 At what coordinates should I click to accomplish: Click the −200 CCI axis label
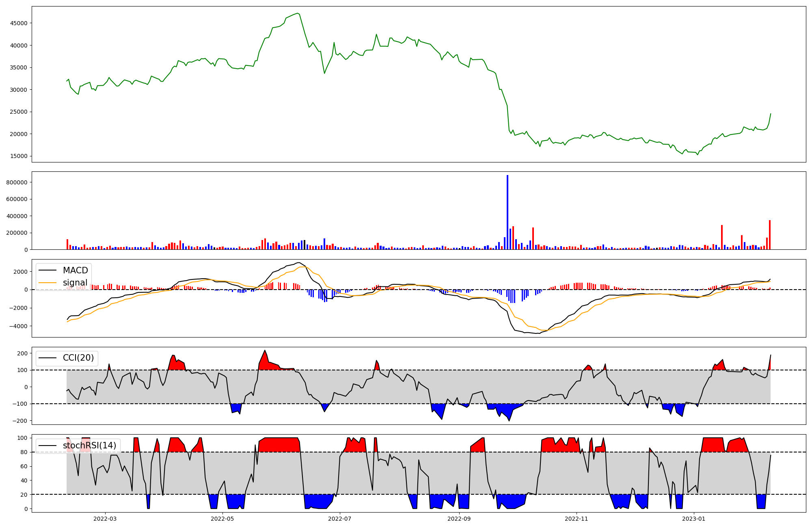pos(19,421)
